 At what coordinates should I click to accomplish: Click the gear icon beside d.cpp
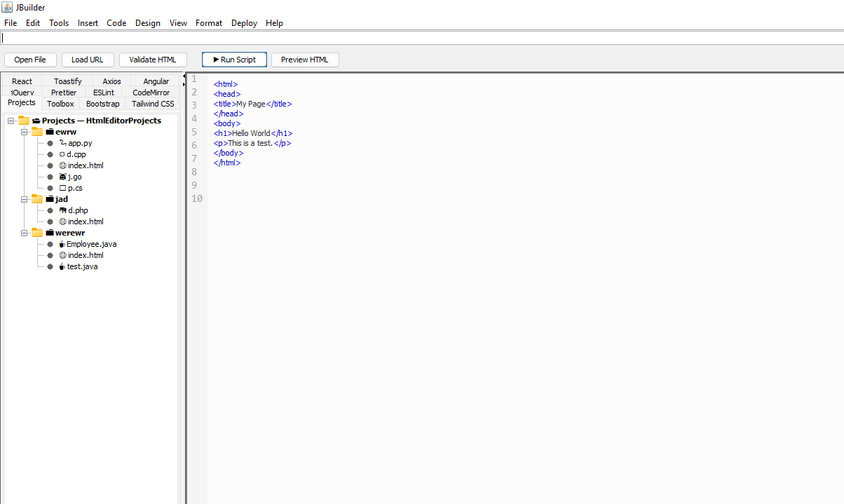click(x=62, y=154)
